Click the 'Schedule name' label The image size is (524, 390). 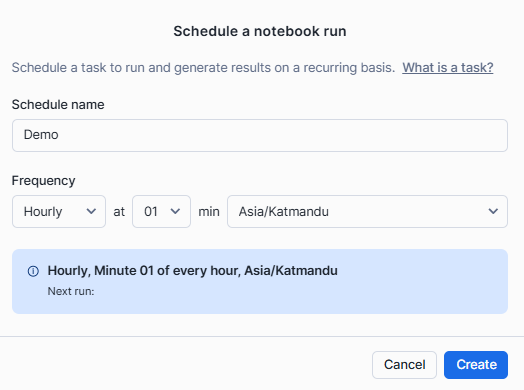click(58, 105)
